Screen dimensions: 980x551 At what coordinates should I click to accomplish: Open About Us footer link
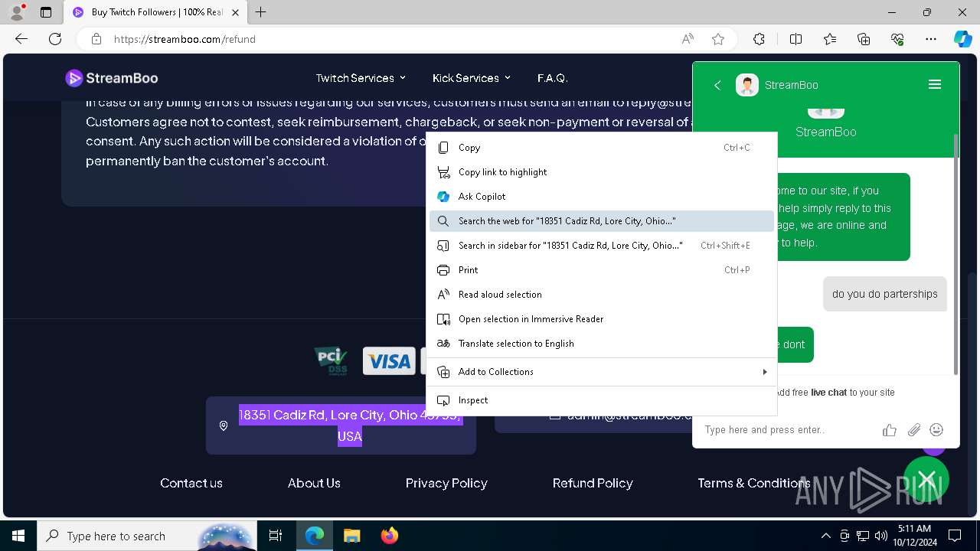(x=314, y=483)
